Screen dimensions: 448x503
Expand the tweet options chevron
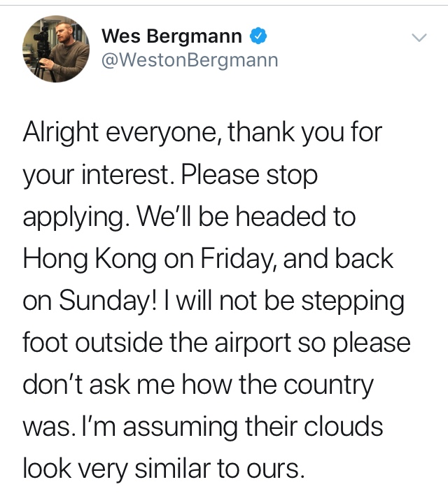point(419,38)
